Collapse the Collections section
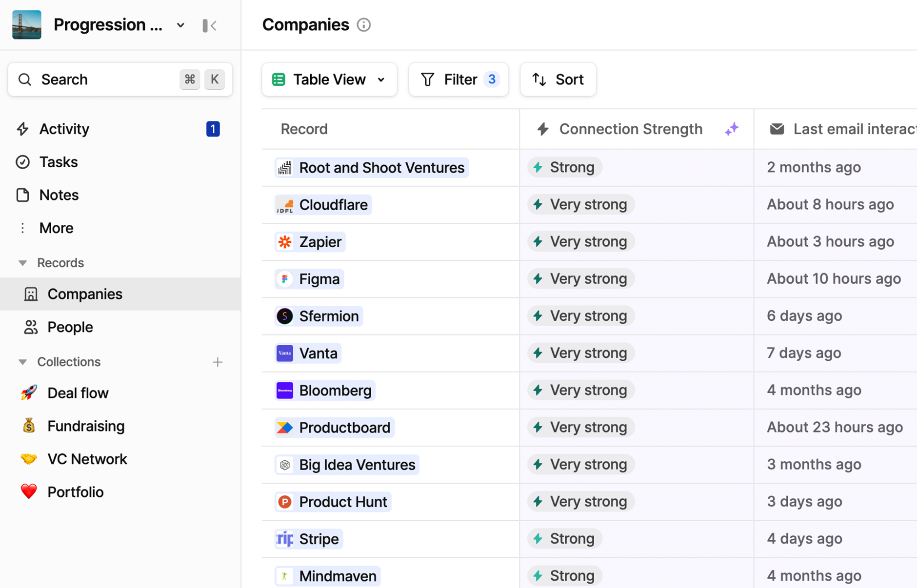The width and height of the screenshot is (917, 588). [22, 362]
